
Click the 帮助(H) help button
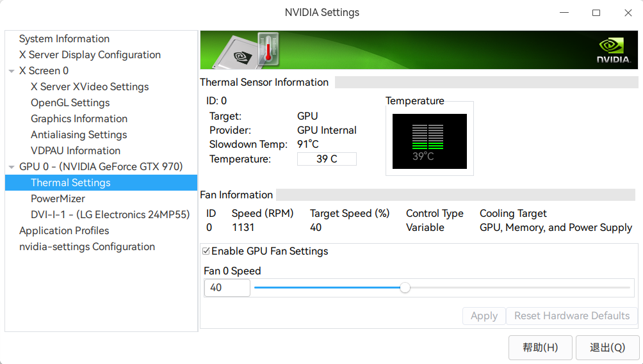pos(540,347)
